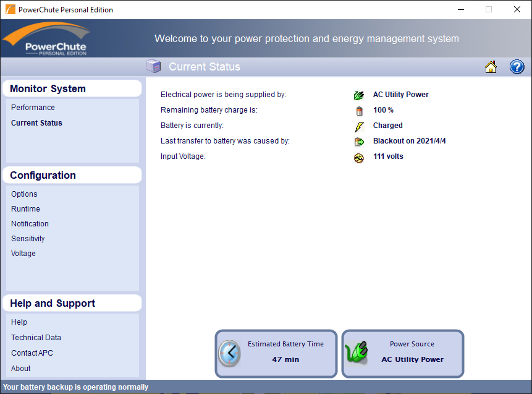The image size is (532, 394).
Task: Open Voltage configuration
Action: point(23,254)
